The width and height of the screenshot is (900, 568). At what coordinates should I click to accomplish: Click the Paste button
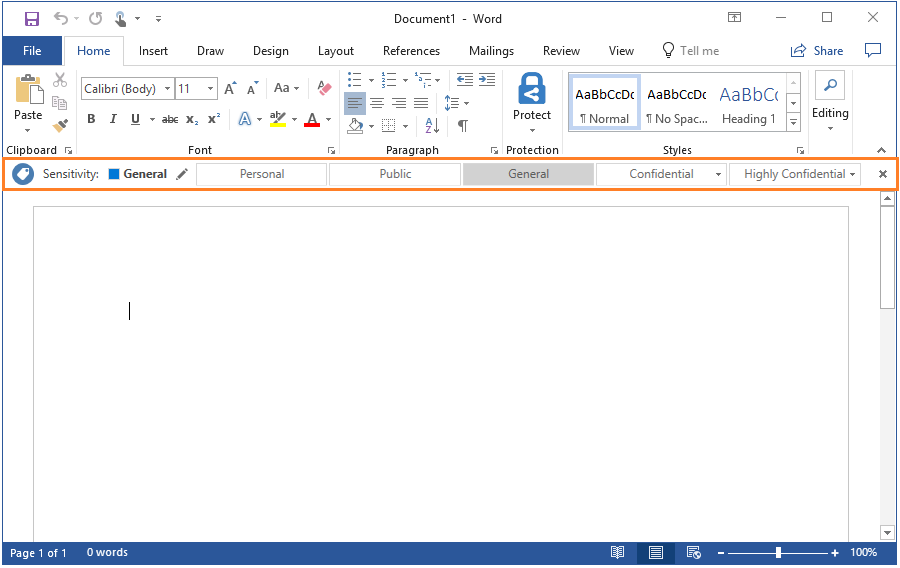pyautogui.click(x=28, y=103)
